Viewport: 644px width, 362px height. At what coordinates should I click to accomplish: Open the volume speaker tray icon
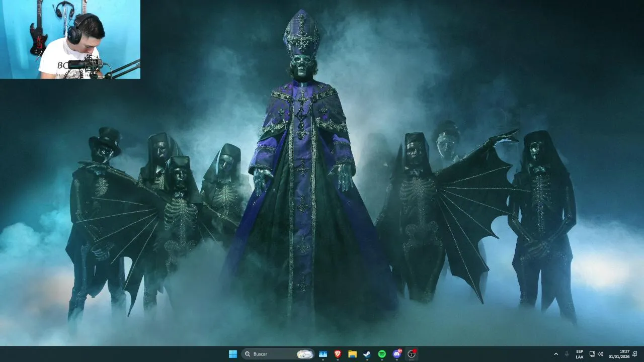tap(600, 354)
